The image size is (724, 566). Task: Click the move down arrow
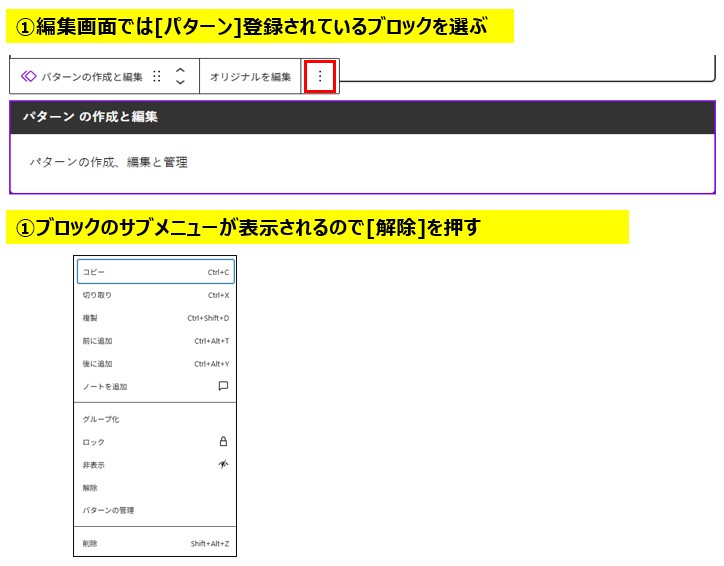click(180, 83)
